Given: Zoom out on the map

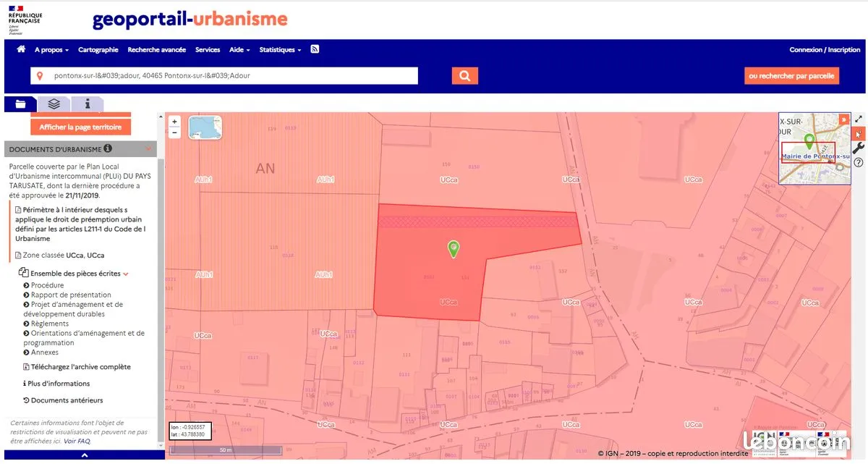Looking at the screenshot, I should 174,132.
